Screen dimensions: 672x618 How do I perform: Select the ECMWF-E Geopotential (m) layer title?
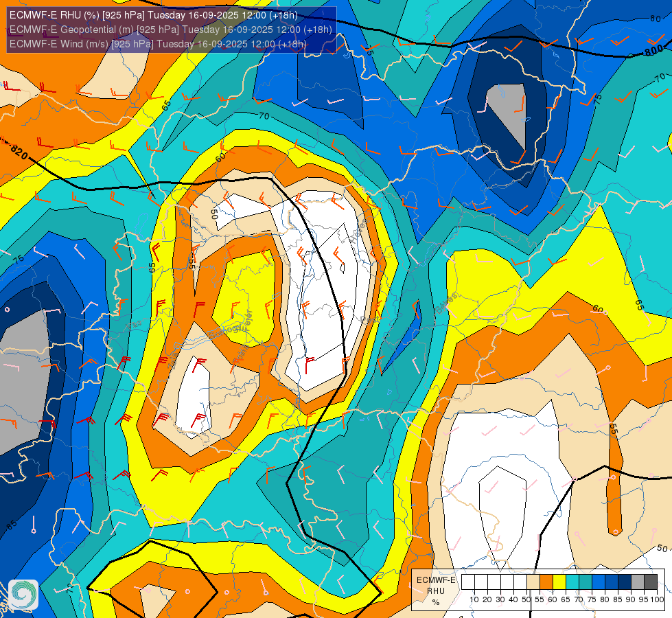(x=170, y=30)
